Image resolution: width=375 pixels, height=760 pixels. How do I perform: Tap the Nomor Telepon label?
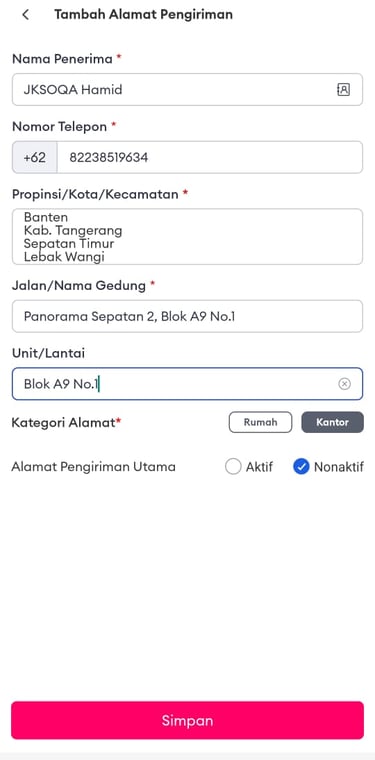click(x=59, y=127)
